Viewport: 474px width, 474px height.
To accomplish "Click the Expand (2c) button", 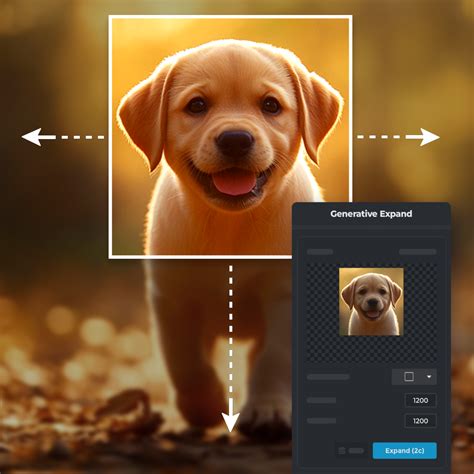I will pos(404,451).
